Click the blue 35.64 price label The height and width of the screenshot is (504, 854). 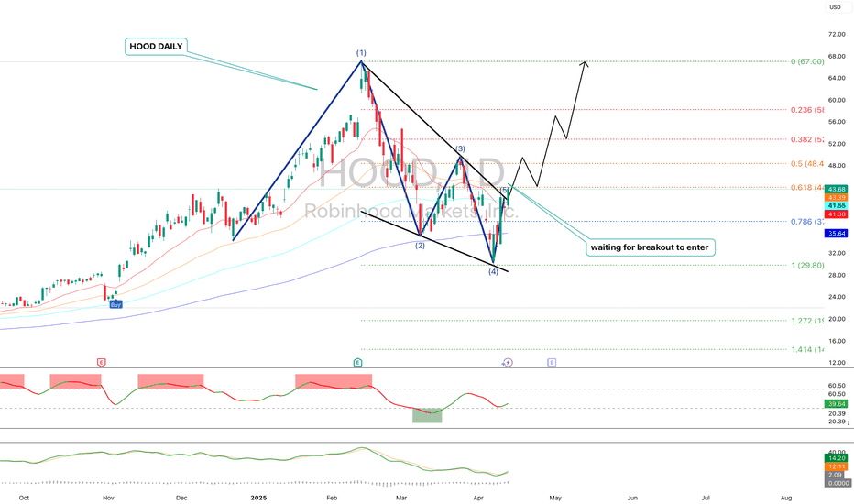(x=836, y=233)
